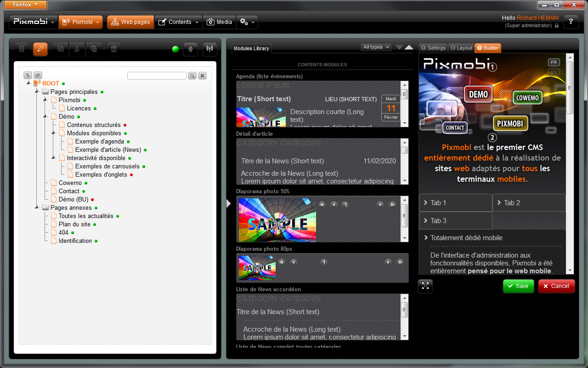Open the Media menu

point(219,22)
